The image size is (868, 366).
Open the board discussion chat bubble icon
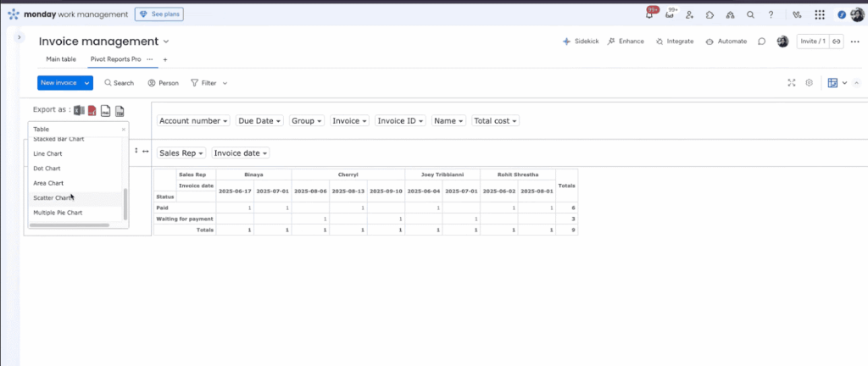pyautogui.click(x=762, y=42)
